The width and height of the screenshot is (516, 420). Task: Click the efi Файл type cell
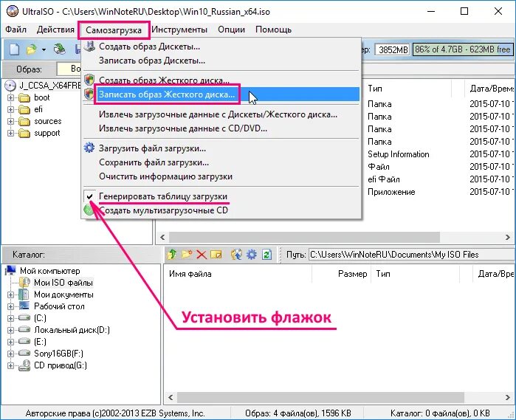(384, 179)
